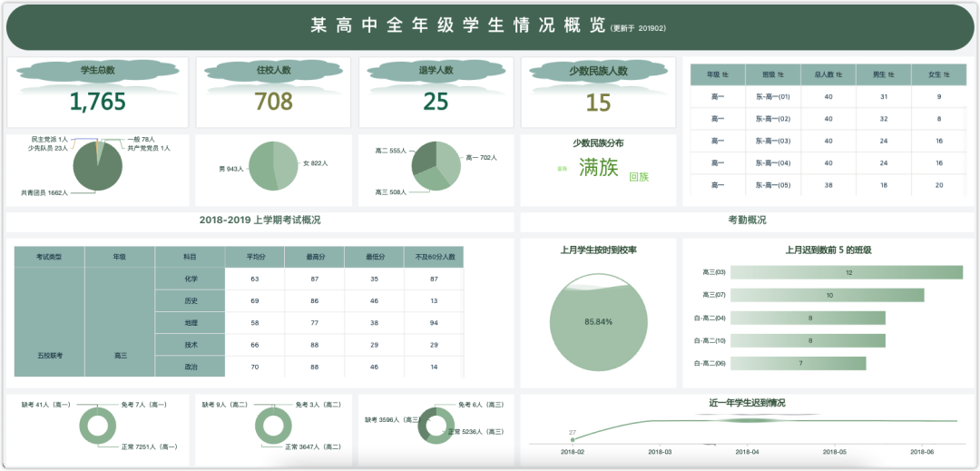Select the 东-高一(01) class table cell
This screenshot has width=980, height=471.
click(x=773, y=96)
